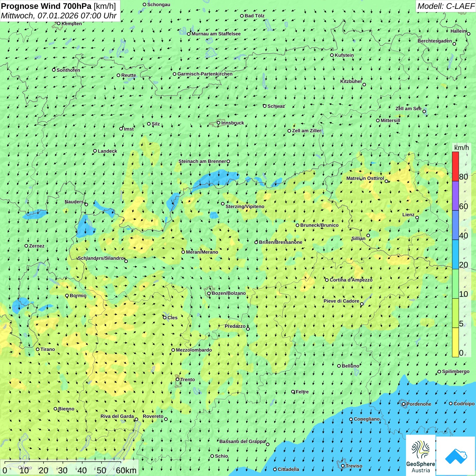Click the Meran/Merano label
Viewport: 476px width, 476px height.
point(202,252)
